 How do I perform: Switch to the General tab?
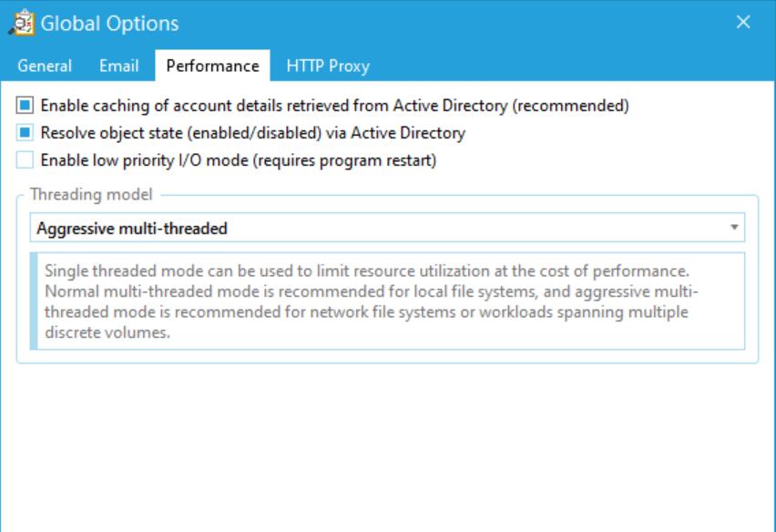pyautogui.click(x=45, y=66)
